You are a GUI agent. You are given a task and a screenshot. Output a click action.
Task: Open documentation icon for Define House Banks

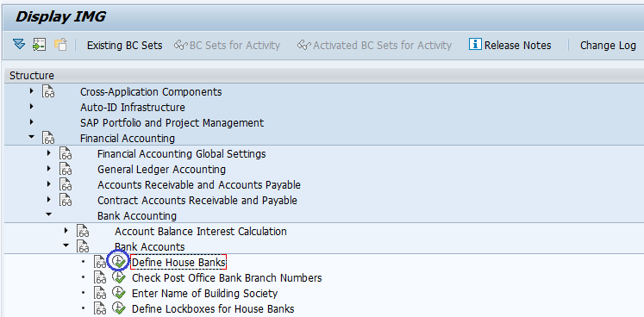coord(100,263)
